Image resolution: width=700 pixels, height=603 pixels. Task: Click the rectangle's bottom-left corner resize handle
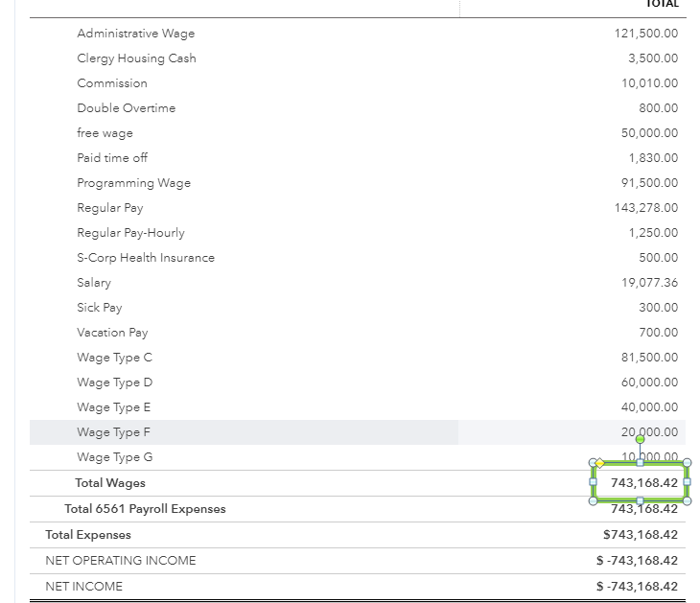click(594, 500)
